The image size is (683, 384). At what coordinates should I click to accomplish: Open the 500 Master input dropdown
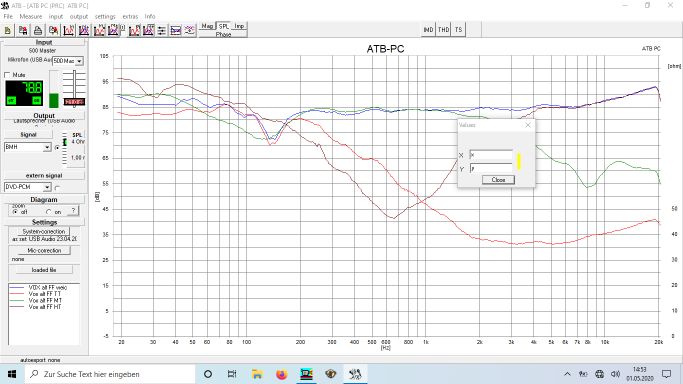click(x=68, y=61)
